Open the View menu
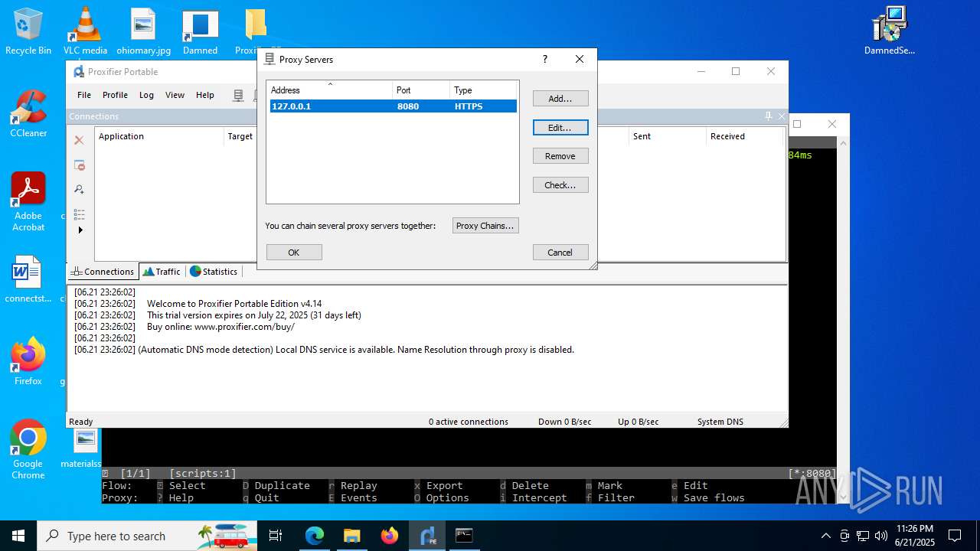Screen dimensions: 980x551 tap(175, 95)
